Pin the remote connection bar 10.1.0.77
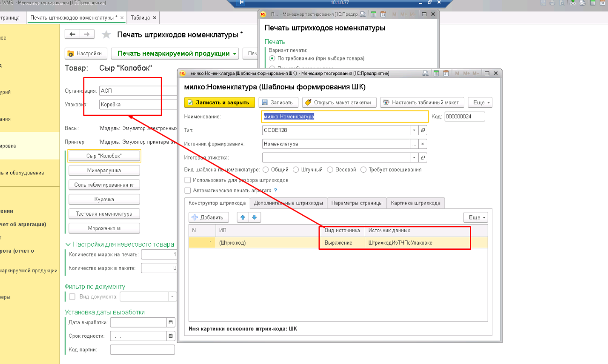The height and width of the screenshot is (364, 608). (x=241, y=2)
